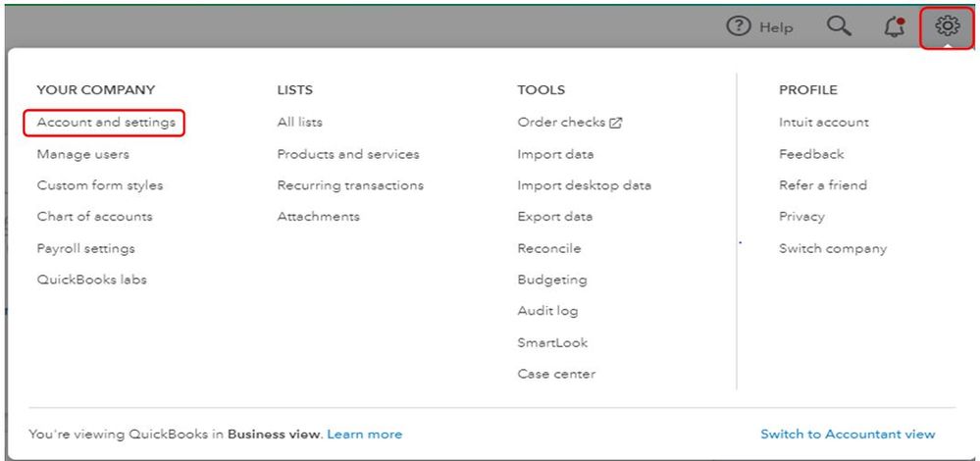The image size is (980, 461).
Task: Select All lists
Action: [299, 123]
